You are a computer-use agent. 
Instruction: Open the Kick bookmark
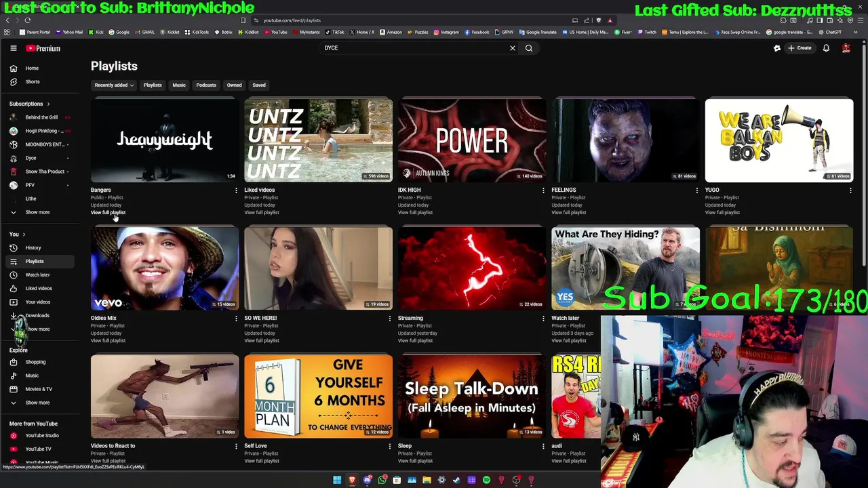(96, 32)
